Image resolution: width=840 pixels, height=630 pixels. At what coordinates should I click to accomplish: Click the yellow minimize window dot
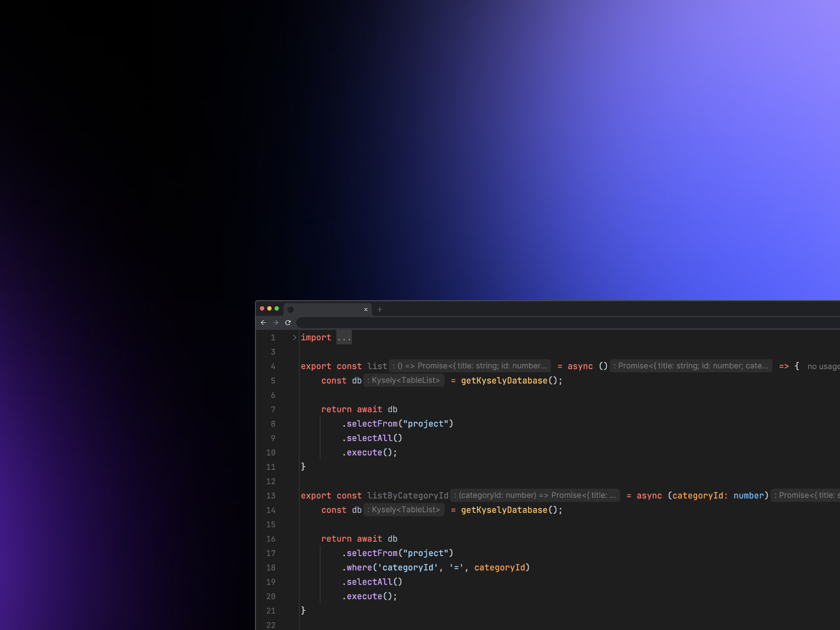click(x=269, y=308)
